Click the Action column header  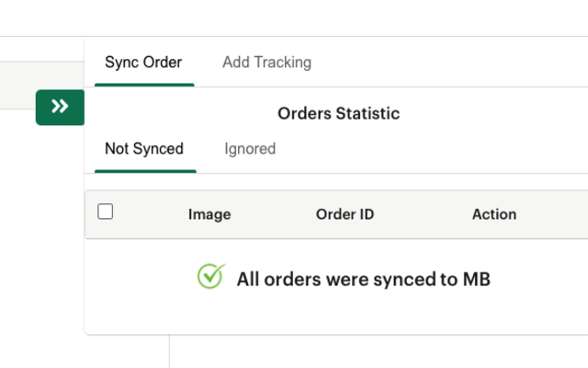pos(494,214)
